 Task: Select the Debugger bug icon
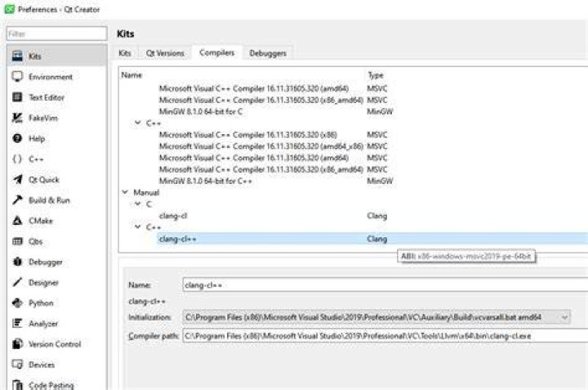tap(17, 262)
